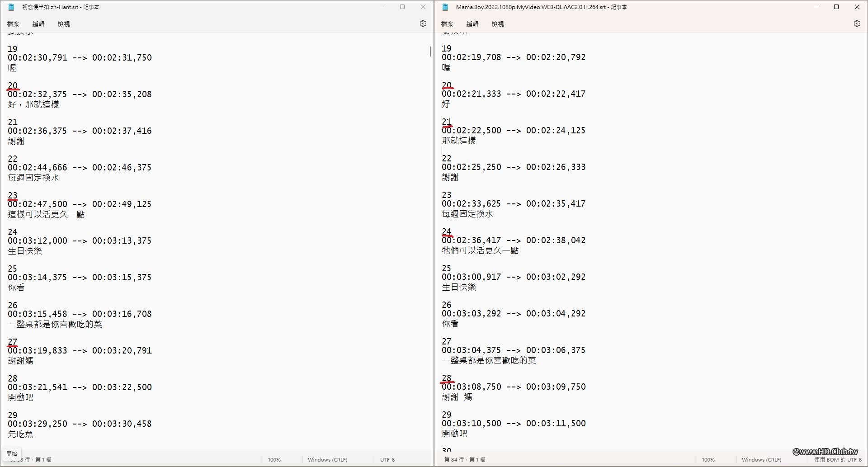This screenshot has width=868, height=467.
Task: Open settings gear in the 初戀慢半拍 Notepad window
Action: 423,24
